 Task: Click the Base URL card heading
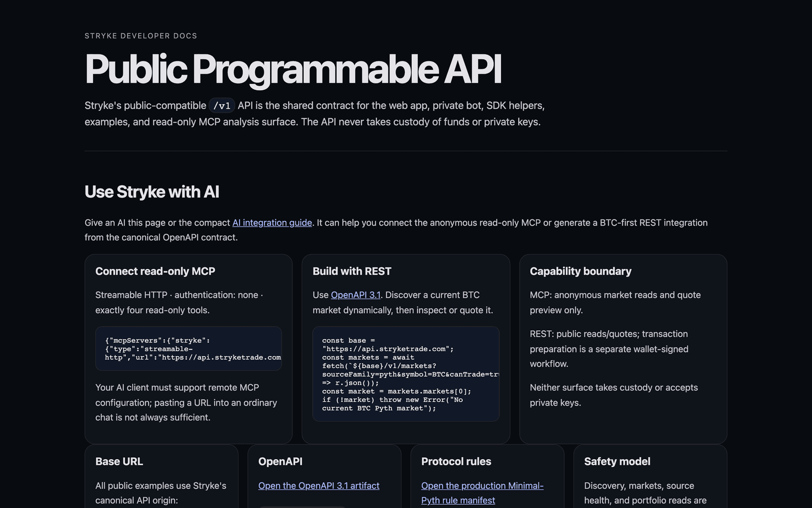(119, 461)
